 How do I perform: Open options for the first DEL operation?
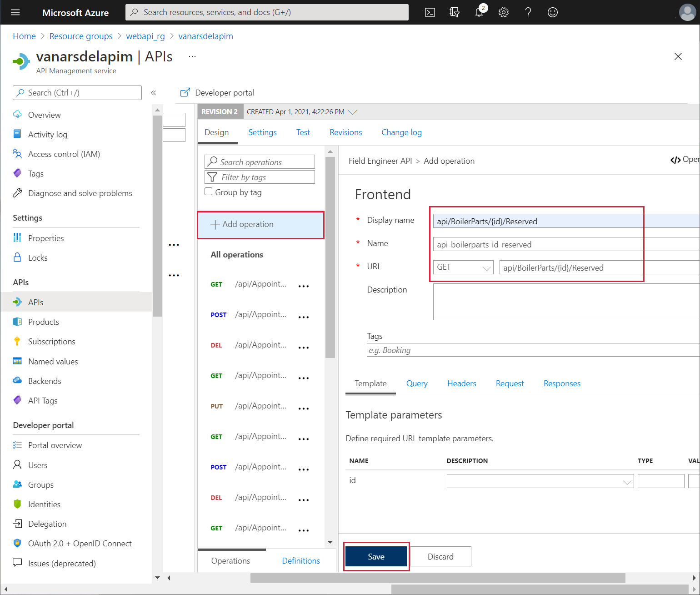click(304, 347)
